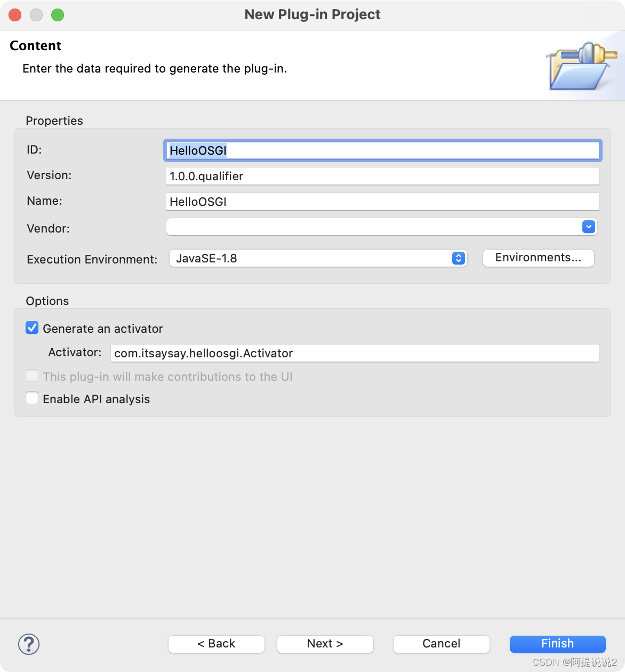This screenshot has height=672, width=625.
Task: Focus the Name input field
Action: (382, 202)
